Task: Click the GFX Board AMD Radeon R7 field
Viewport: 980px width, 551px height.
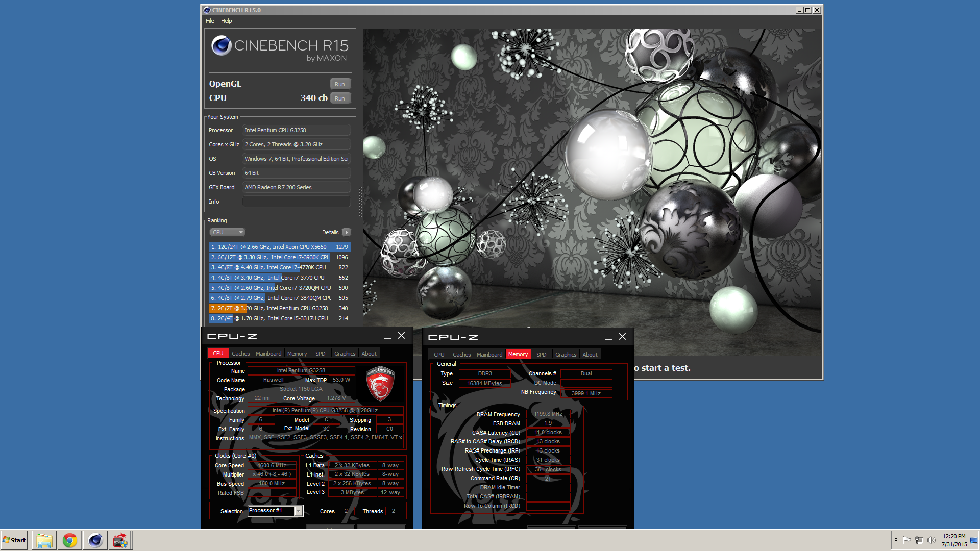Action: pos(296,187)
